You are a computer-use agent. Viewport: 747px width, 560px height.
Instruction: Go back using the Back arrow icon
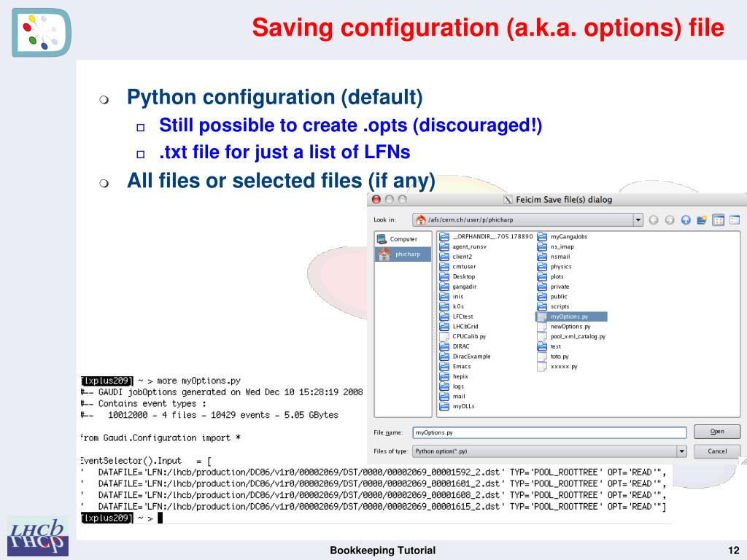[x=654, y=219]
